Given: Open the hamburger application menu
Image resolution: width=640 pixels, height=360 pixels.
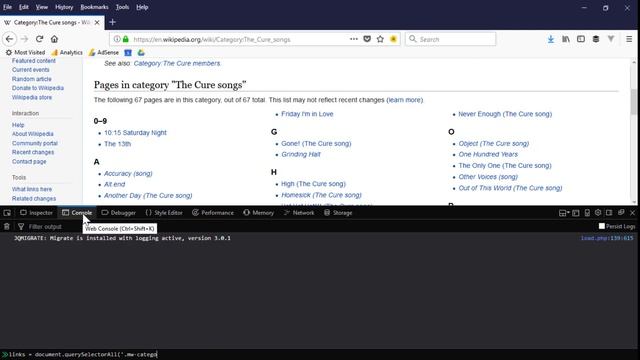Looking at the screenshot, I should click(629, 39).
